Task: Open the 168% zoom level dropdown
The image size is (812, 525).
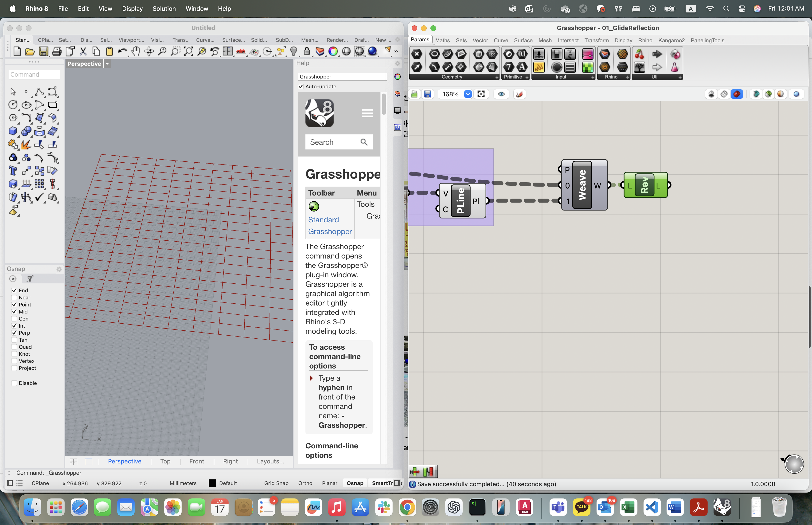Action: tap(468, 94)
